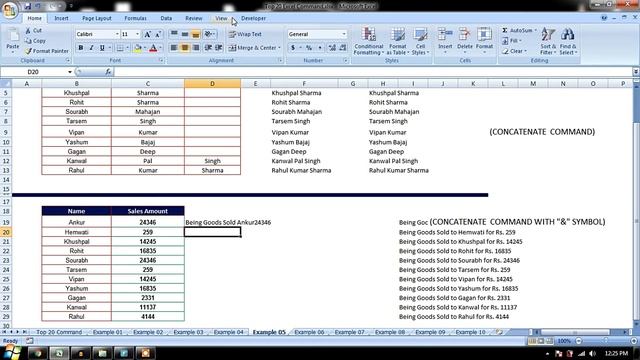Viewport: 640px width, 360px height.
Task: Increase font size with Grow Font
Action: 148,34
